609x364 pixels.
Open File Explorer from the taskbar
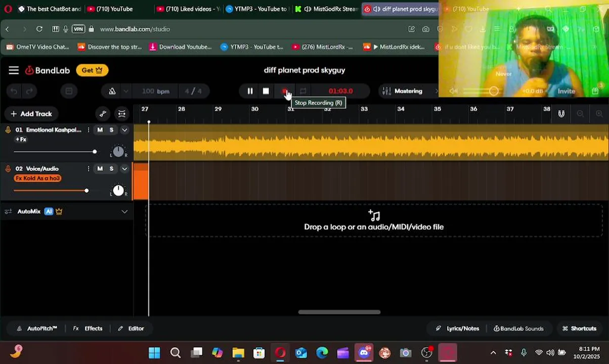point(238,352)
